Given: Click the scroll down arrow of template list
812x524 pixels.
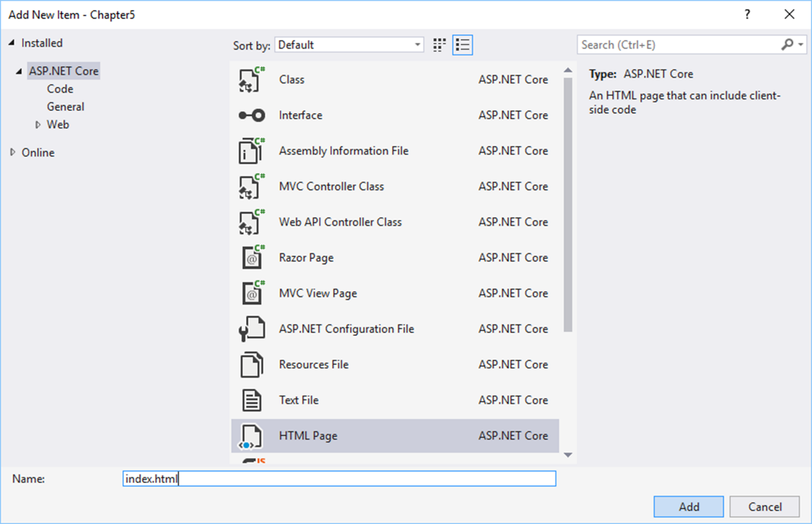Looking at the screenshot, I should click(x=568, y=455).
